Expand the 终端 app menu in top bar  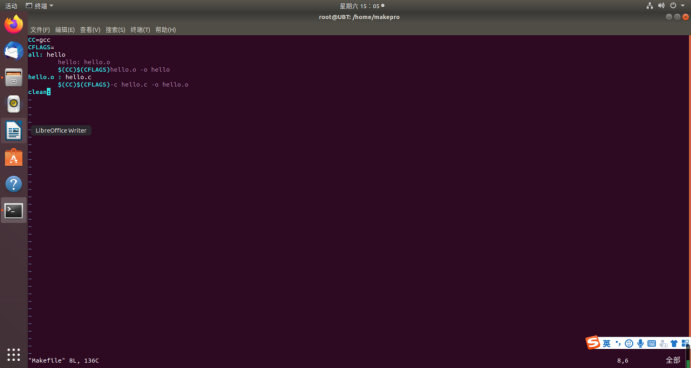click(x=39, y=6)
